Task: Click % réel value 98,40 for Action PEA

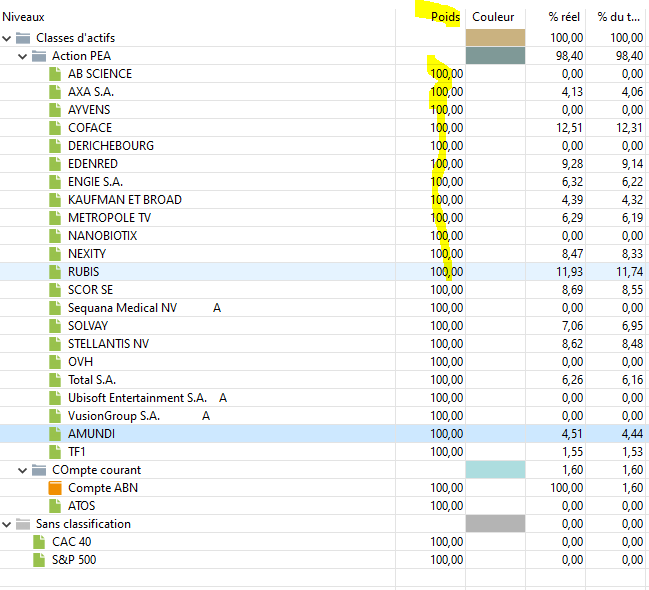Action: 570,56
